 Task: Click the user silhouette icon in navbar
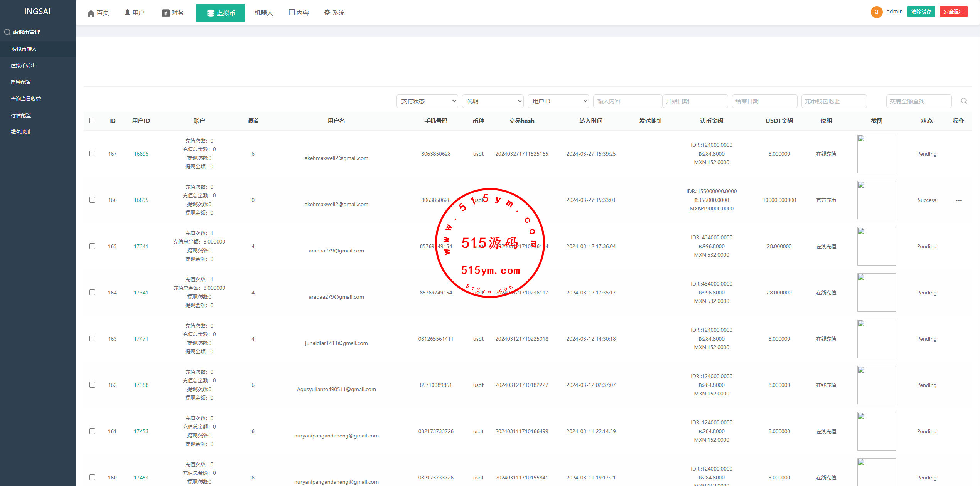click(127, 13)
